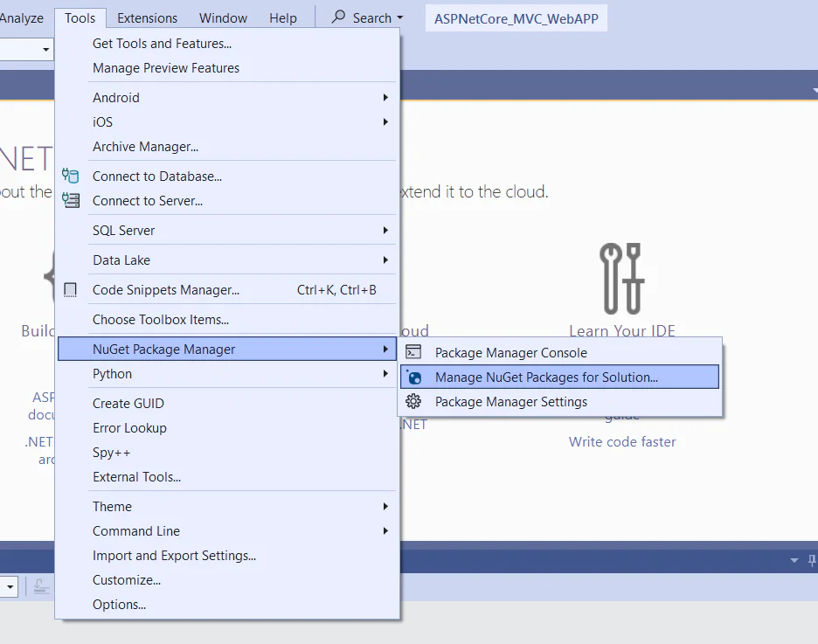Expand the Python submenu arrow
Image resolution: width=818 pixels, height=644 pixels.
[385, 374]
